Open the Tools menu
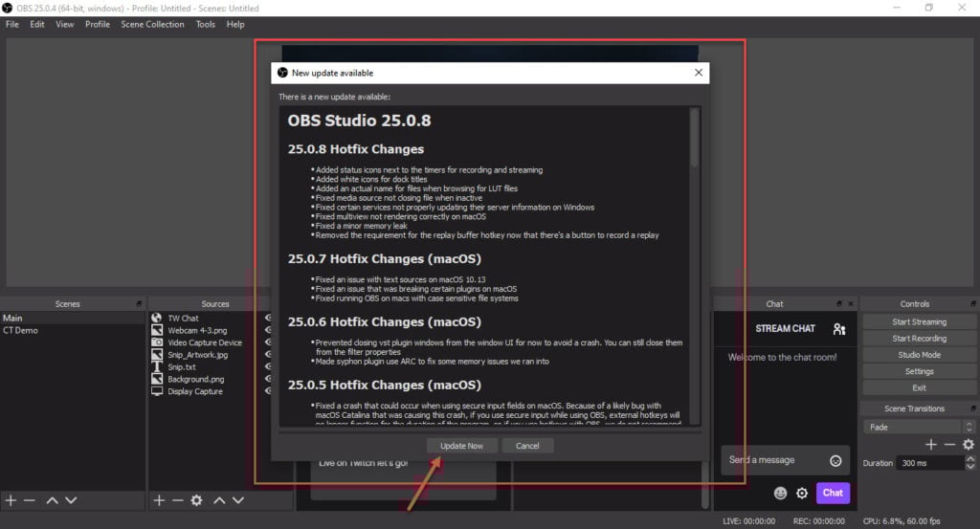The image size is (980, 529). click(x=205, y=24)
